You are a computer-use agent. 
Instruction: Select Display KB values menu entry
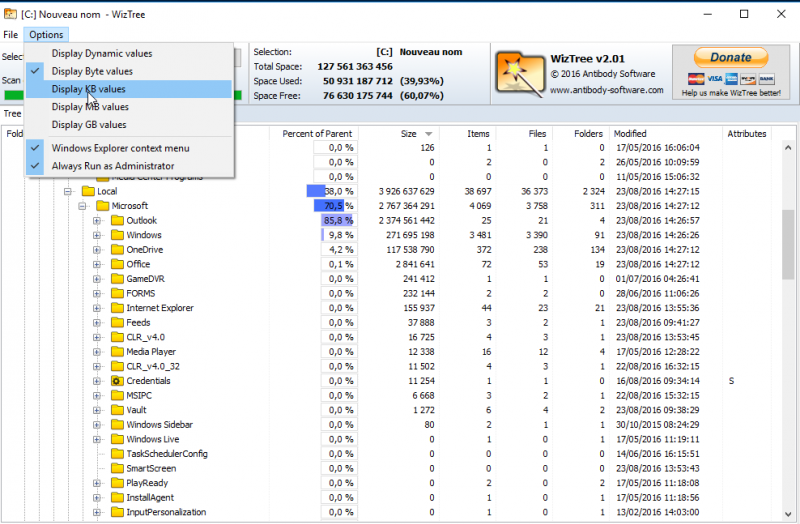click(x=89, y=89)
